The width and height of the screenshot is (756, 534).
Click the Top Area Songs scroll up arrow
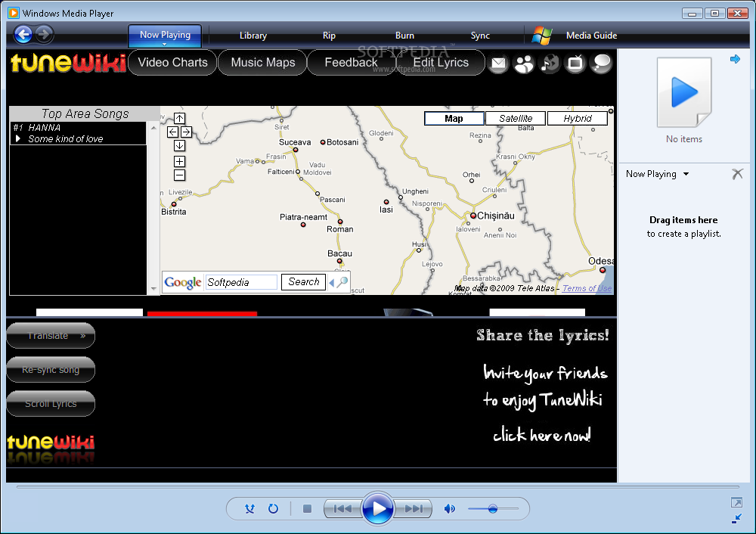pos(153,128)
